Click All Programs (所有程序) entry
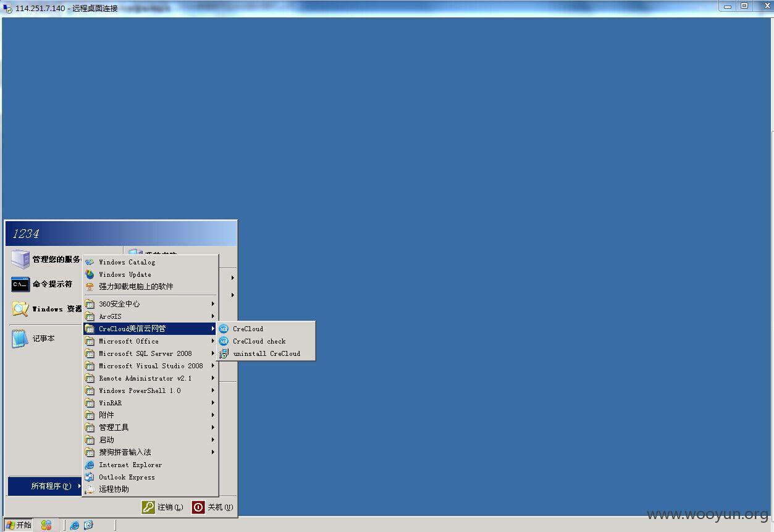Image resolution: width=774 pixels, height=532 pixels. coord(45,486)
